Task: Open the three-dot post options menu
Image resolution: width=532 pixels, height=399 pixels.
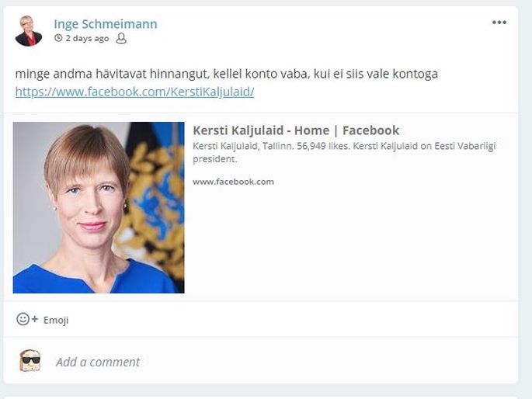Action: [x=499, y=23]
